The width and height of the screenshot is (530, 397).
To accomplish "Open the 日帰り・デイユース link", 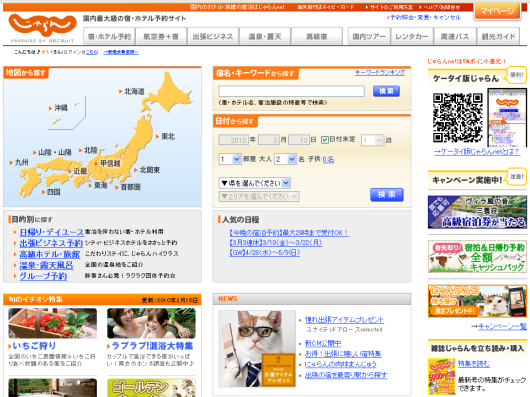I will [51, 232].
